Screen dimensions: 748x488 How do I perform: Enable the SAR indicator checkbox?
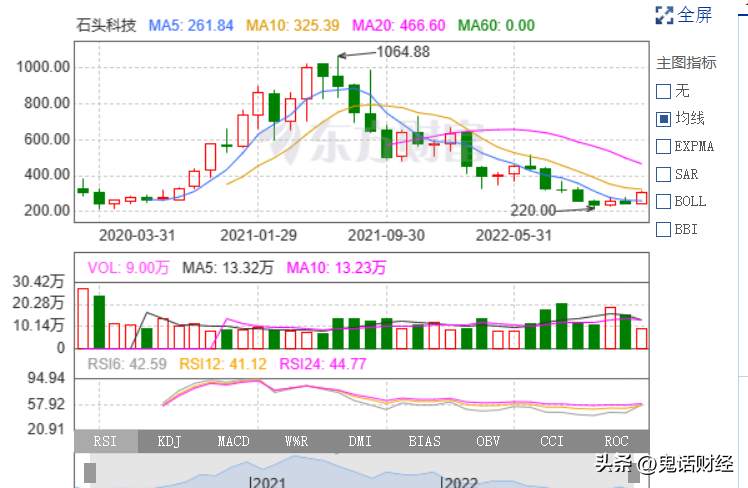664,174
